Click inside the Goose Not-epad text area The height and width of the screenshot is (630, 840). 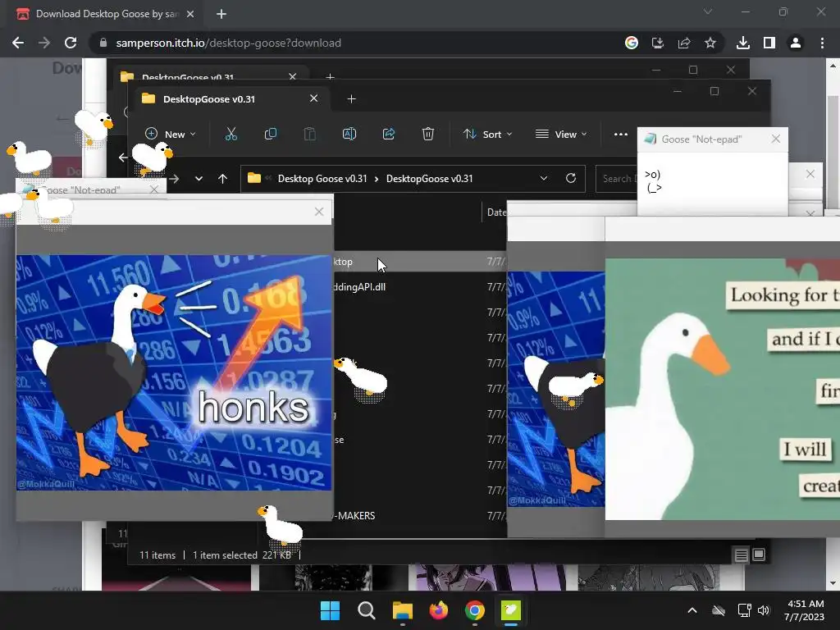point(713,184)
